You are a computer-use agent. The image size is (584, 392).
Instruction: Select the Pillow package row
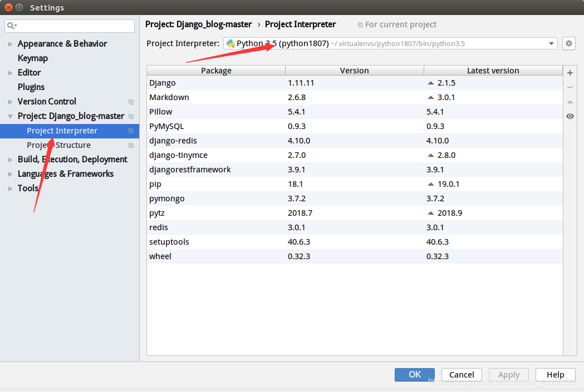(x=355, y=112)
